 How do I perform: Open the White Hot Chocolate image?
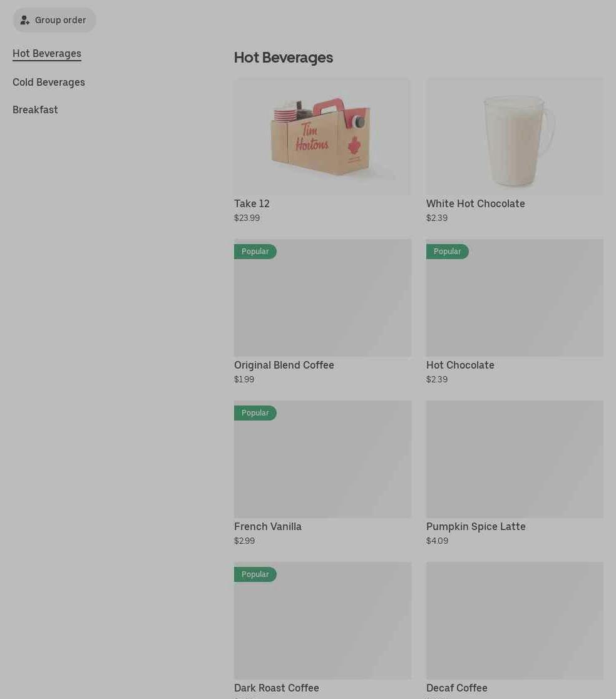pos(515,136)
